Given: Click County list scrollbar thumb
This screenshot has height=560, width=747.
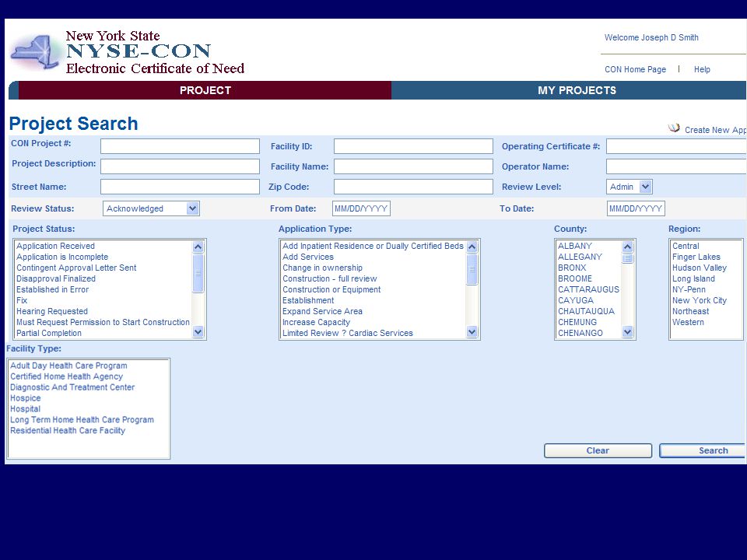Looking at the screenshot, I should 628,258.
